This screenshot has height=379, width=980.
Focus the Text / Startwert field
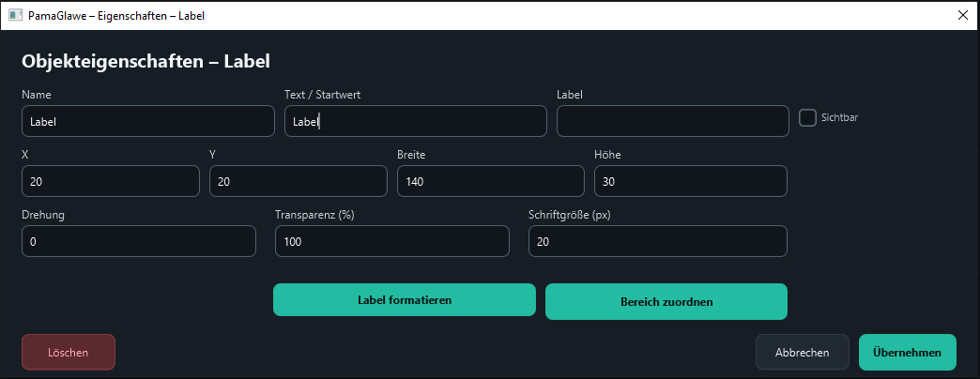[x=416, y=121]
